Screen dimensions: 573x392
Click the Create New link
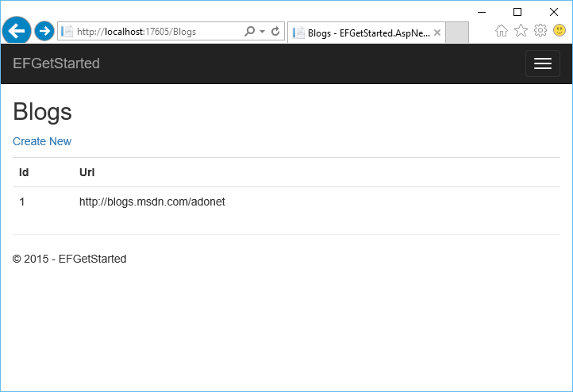click(x=42, y=141)
